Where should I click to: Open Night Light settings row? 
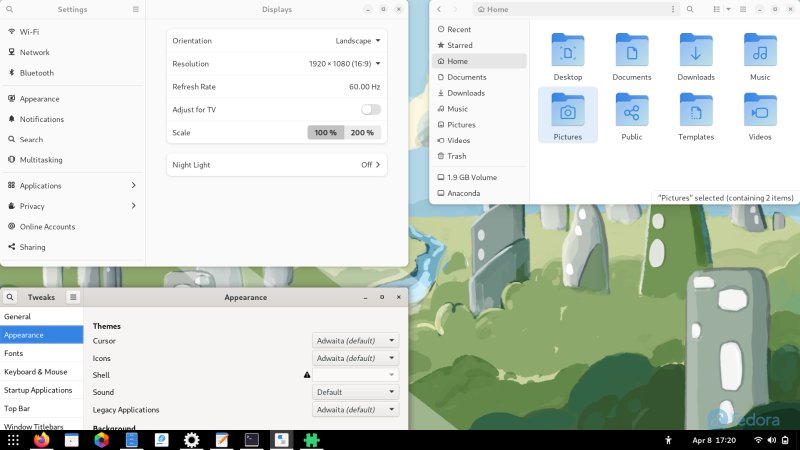pos(277,165)
